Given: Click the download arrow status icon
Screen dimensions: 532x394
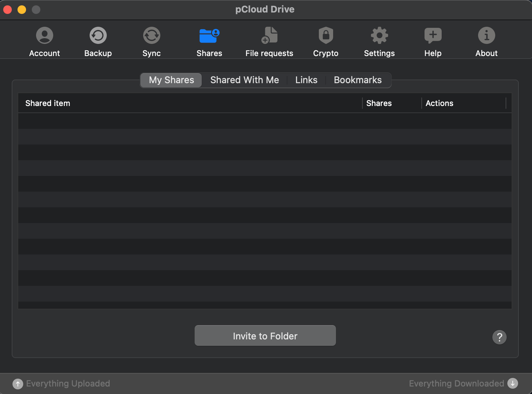Looking at the screenshot, I should click(513, 383).
